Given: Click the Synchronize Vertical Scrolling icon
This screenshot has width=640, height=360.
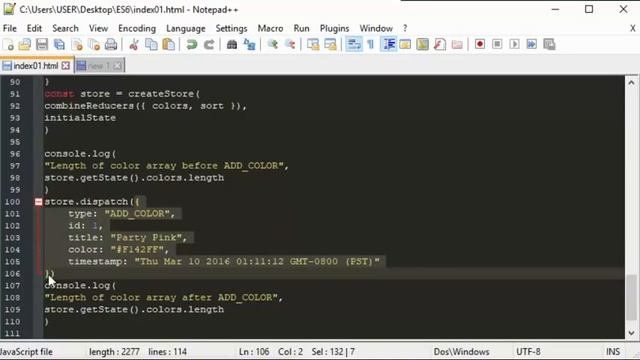Looking at the screenshot, I should [x=313, y=44].
